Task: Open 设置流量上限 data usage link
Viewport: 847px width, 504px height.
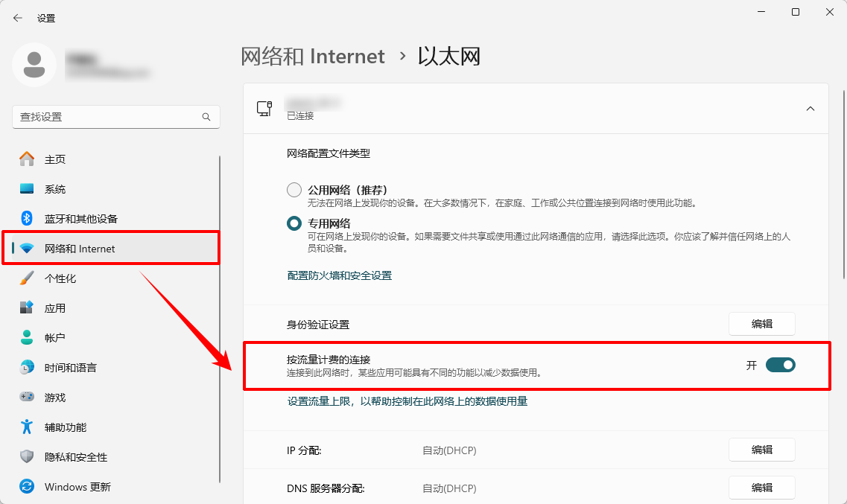Action: pos(407,401)
